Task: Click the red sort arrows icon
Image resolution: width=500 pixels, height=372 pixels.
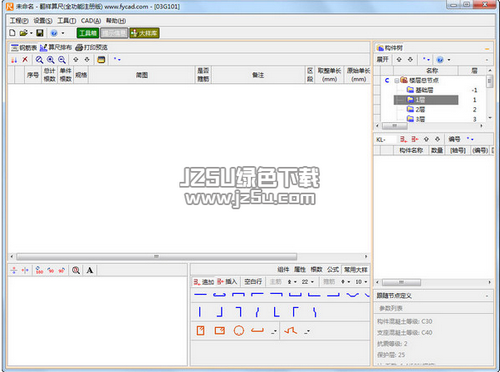Action: pyautogui.click(x=14, y=60)
